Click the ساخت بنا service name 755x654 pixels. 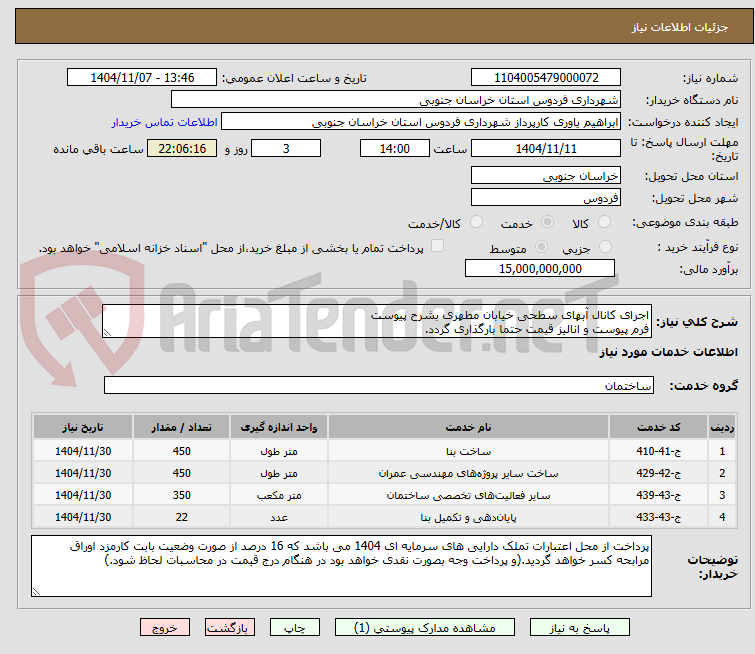[x=468, y=451]
